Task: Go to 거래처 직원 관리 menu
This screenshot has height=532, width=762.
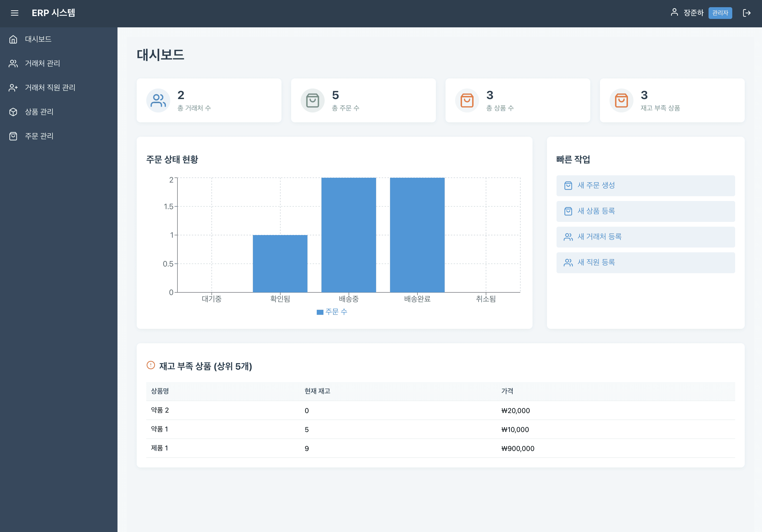Action: pyautogui.click(x=59, y=88)
